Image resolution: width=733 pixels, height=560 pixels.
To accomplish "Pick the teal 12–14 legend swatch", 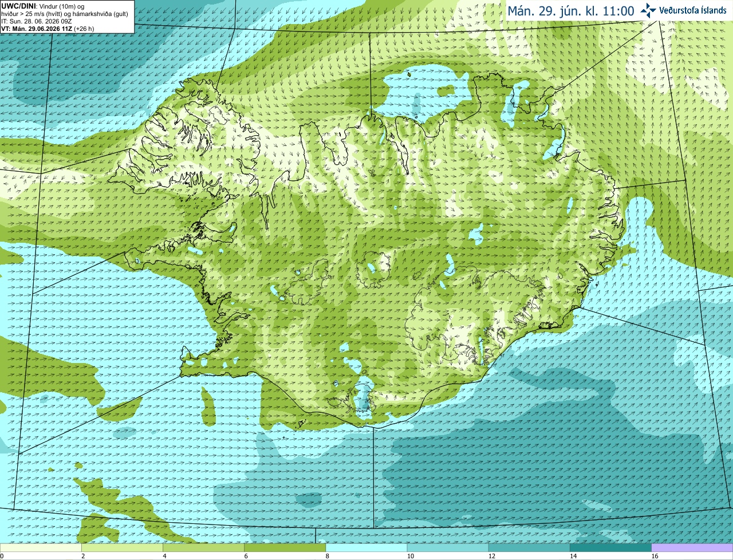I will pos(529,548).
